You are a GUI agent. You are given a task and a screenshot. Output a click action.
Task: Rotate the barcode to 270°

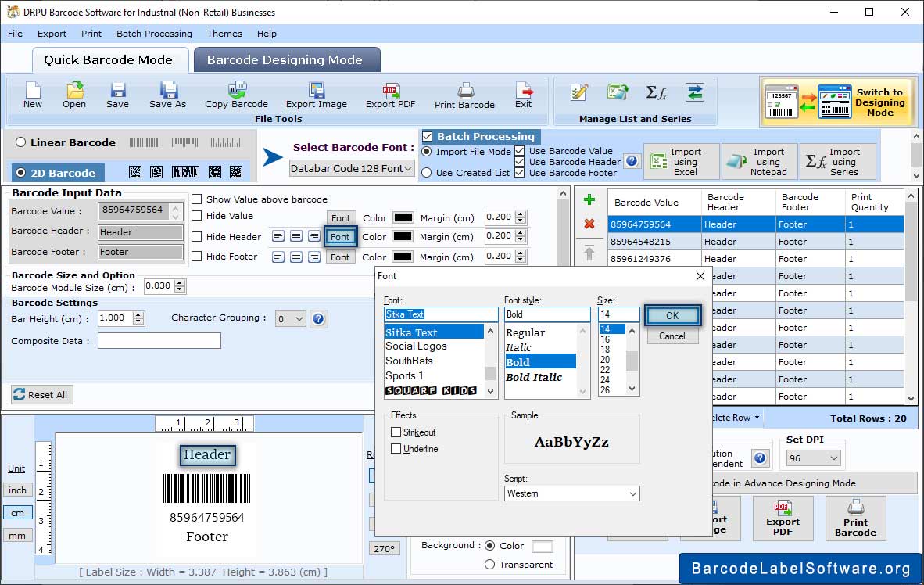point(384,548)
